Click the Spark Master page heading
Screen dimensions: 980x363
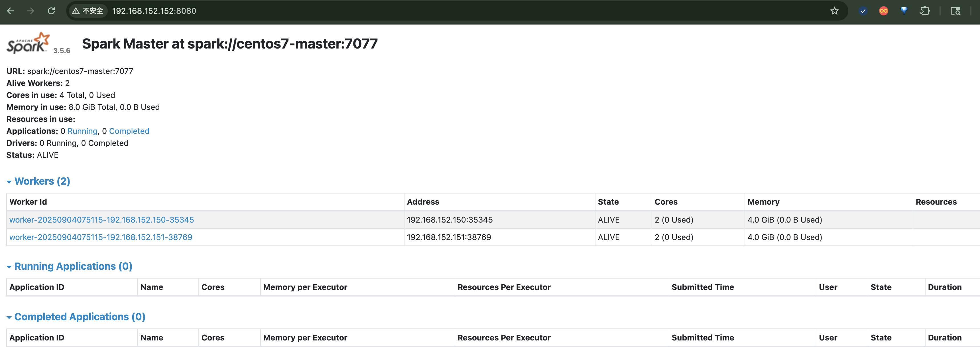pos(230,44)
